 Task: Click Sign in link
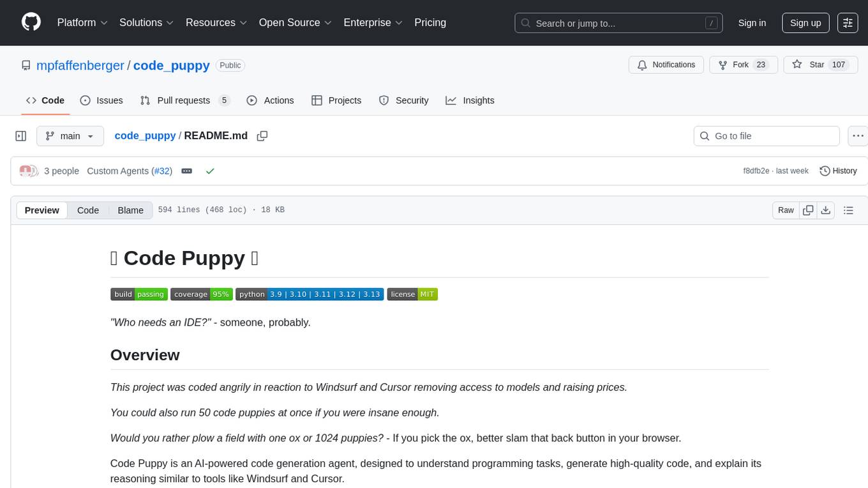pyautogui.click(x=752, y=23)
